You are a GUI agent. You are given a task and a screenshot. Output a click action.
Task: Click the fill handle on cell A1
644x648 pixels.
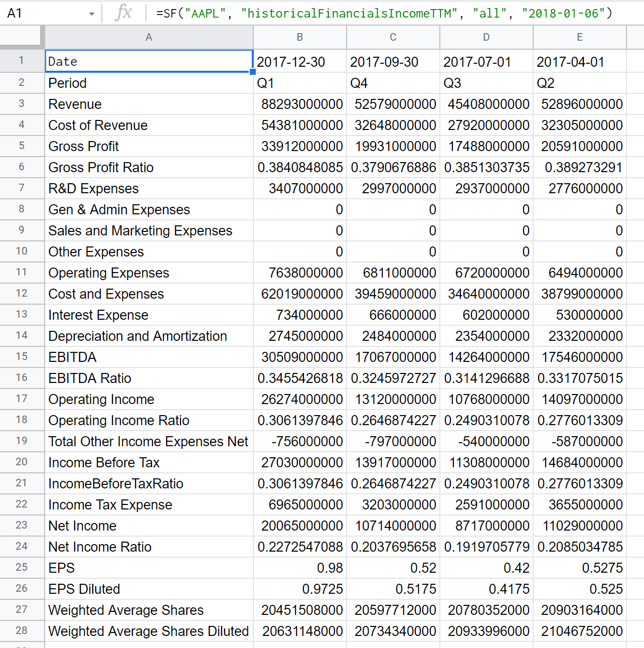click(x=253, y=72)
